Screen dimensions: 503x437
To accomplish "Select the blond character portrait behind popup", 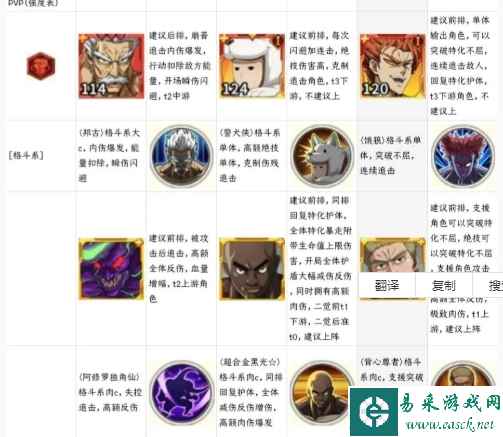I will [392, 255].
